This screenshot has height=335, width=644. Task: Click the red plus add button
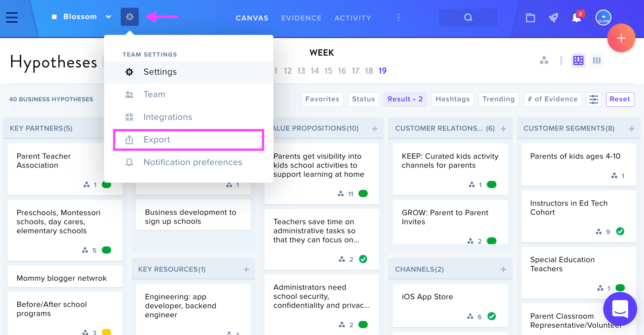click(621, 38)
